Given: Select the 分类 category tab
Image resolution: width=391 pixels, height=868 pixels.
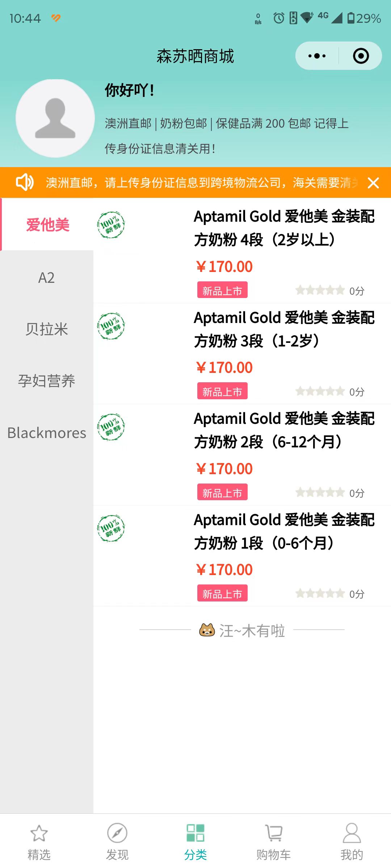Looking at the screenshot, I should (195, 841).
